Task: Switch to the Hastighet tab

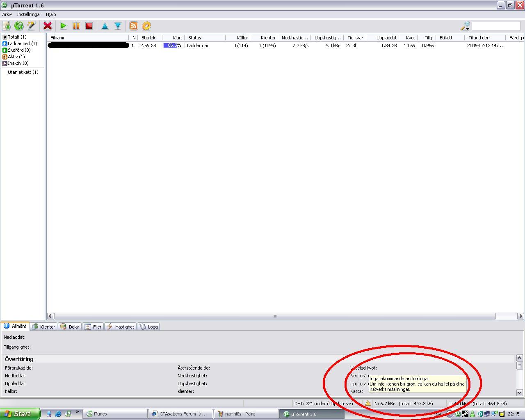Action: click(121, 326)
